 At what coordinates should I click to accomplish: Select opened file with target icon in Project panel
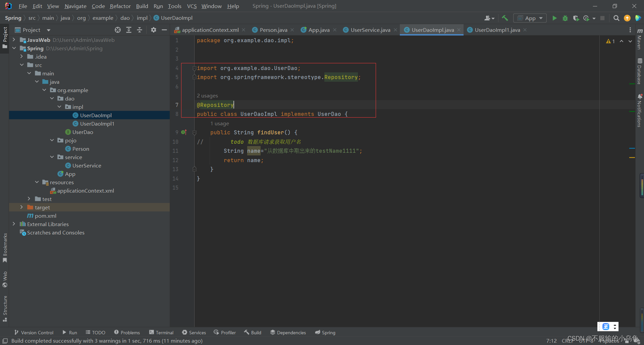coord(118,30)
